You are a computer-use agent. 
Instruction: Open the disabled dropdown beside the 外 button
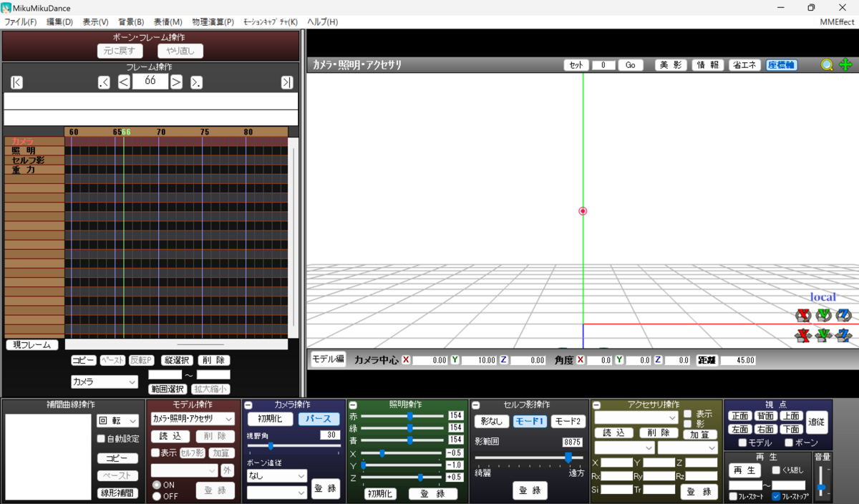[x=184, y=470]
